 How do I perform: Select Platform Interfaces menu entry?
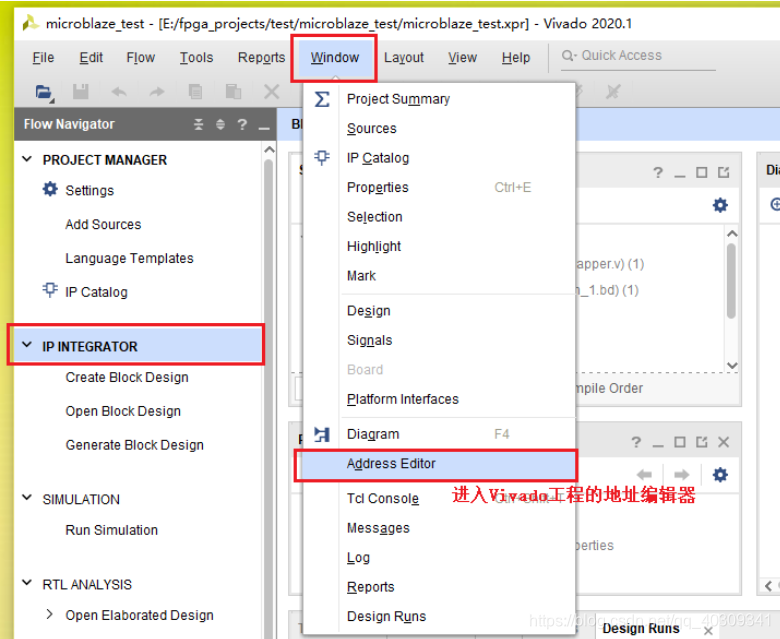pyautogui.click(x=439, y=399)
